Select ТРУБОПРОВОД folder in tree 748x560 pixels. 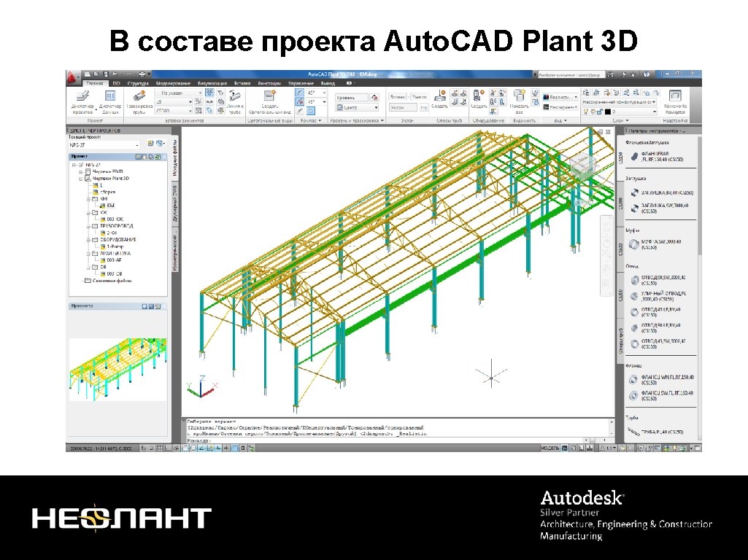point(112,226)
